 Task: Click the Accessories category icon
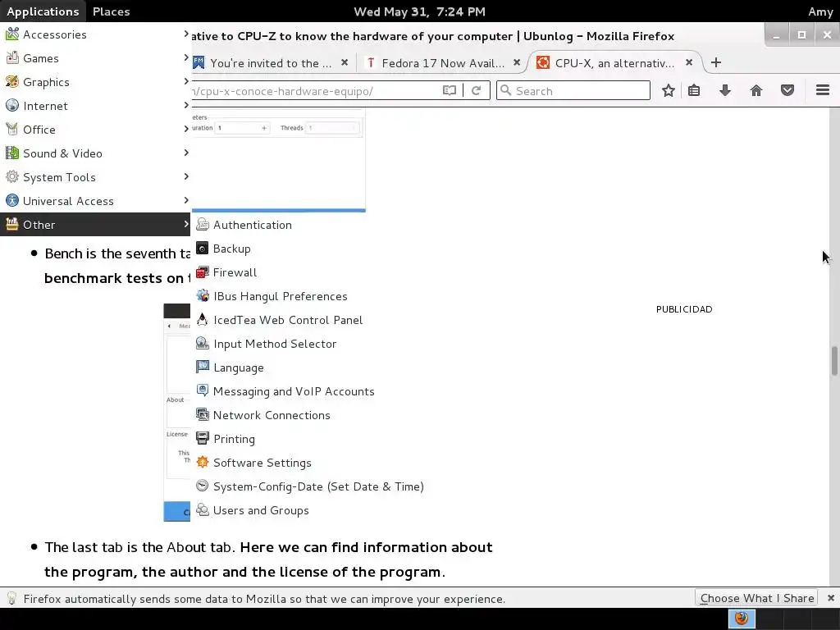[x=12, y=34]
